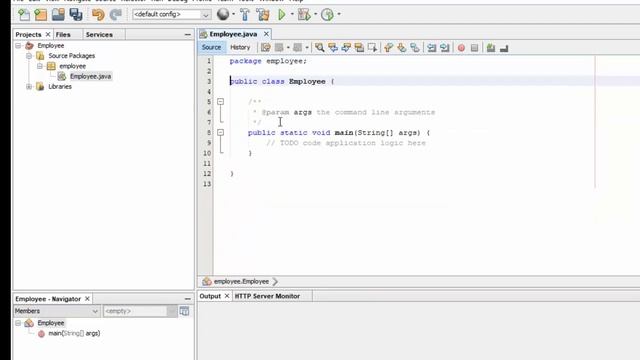Switch to Source view
Viewport: 640px width, 360px height.
[211, 47]
